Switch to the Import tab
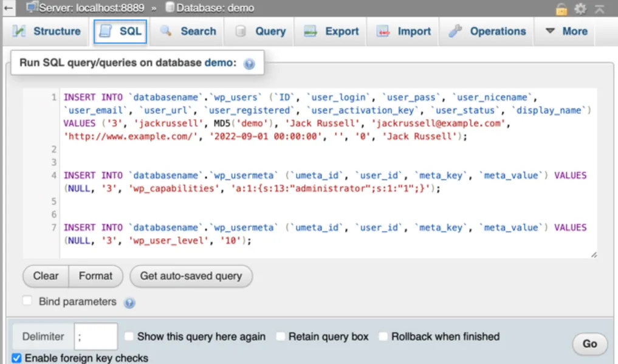Viewport: 618px width, 364px height. click(x=403, y=31)
